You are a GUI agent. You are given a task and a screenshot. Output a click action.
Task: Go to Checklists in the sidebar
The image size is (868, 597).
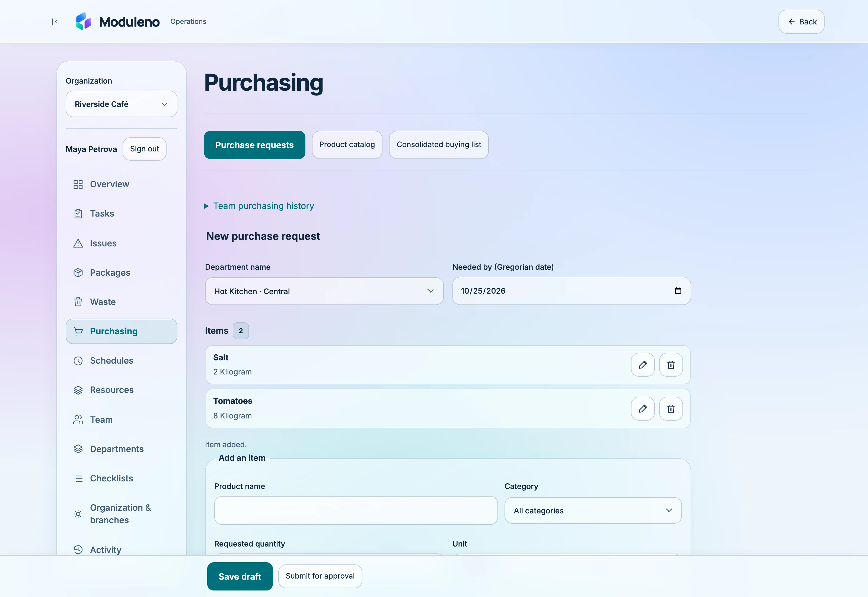(x=122, y=478)
